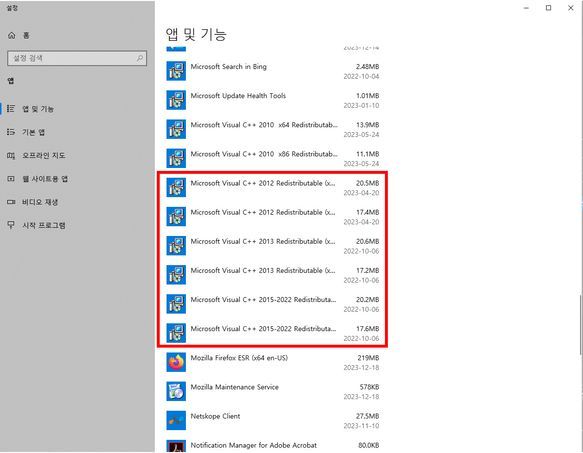The height and width of the screenshot is (453, 583).
Task: Select Notification Manager for Adobe Acrobat
Action: [x=273, y=446]
